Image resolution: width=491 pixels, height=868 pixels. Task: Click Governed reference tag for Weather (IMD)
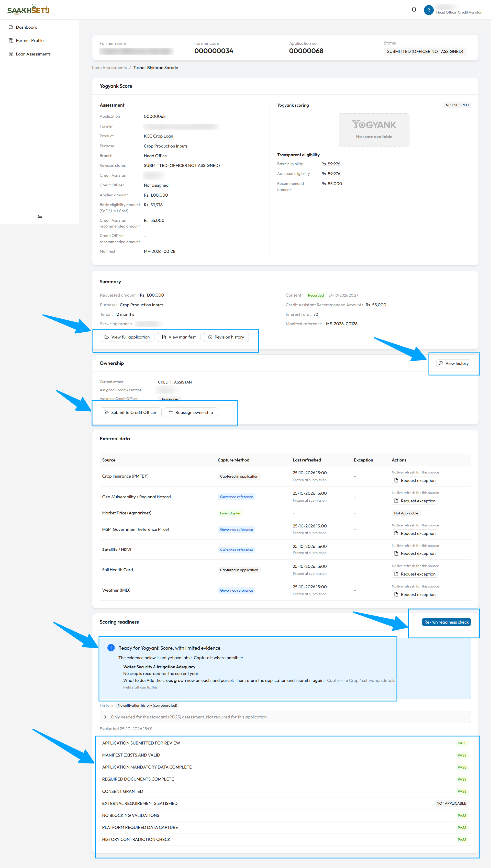(x=236, y=590)
